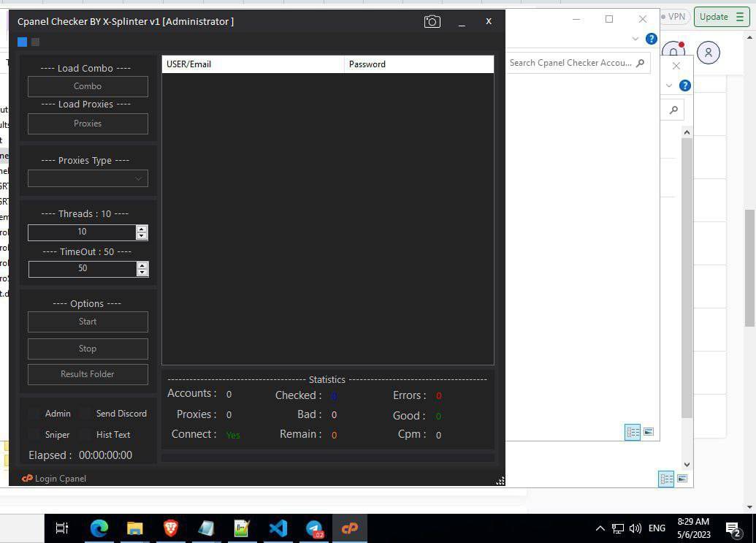Open Visual Studio Code from the taskbar

pyautogui.click(x=278, y=528)
